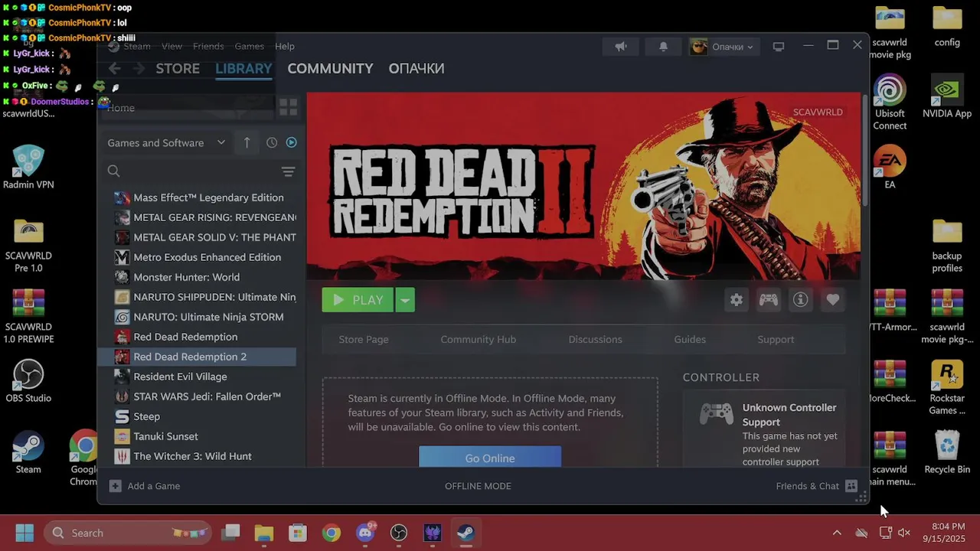Open Steam announcements megaphone icon
Screen dimensions: 980x551
tap(621, 47)
